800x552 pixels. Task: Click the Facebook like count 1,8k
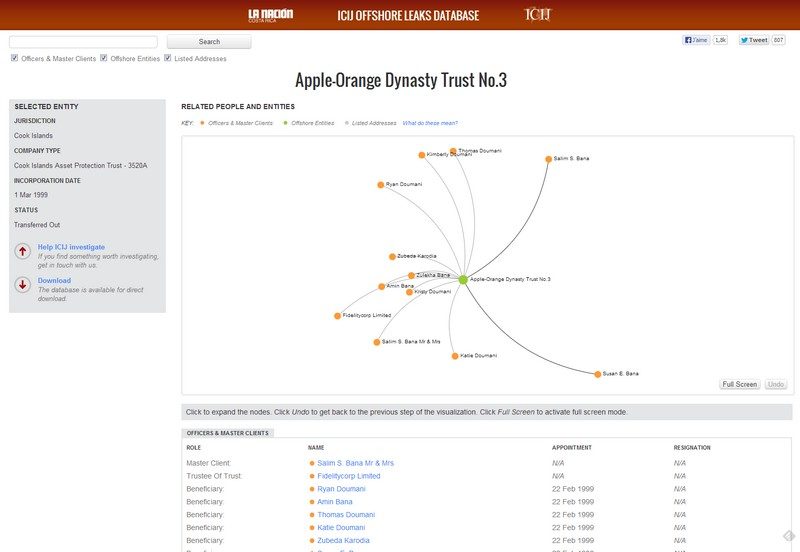tap(720, 40)
